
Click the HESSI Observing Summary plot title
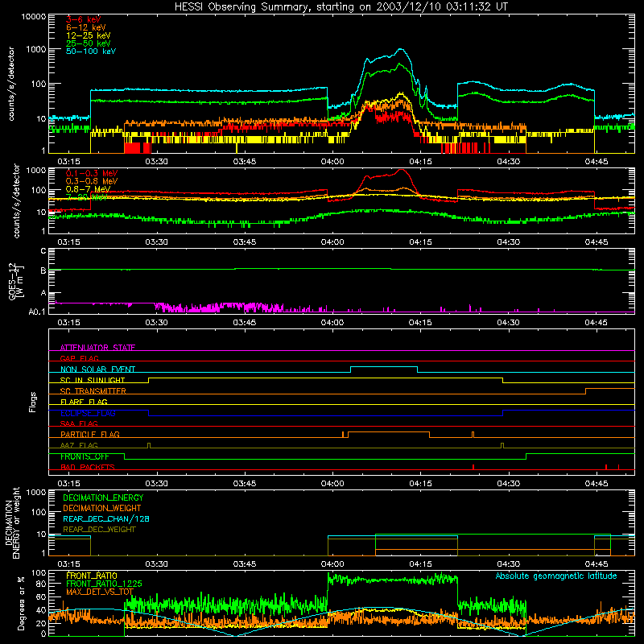[341, 6]
